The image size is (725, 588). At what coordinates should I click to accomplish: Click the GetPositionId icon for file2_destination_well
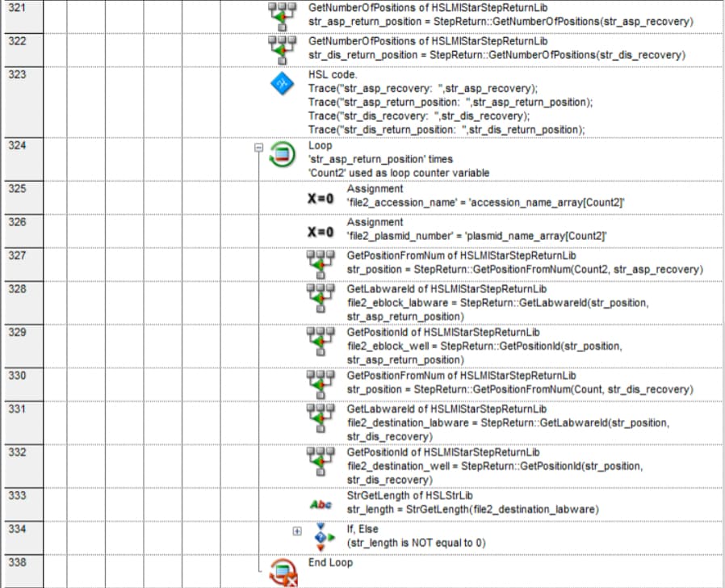coord(321,461)
